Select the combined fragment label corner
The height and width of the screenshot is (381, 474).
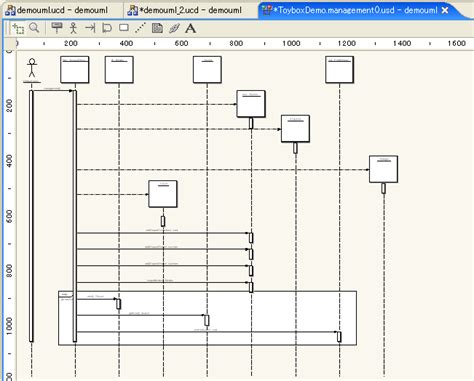pos(66,294)
